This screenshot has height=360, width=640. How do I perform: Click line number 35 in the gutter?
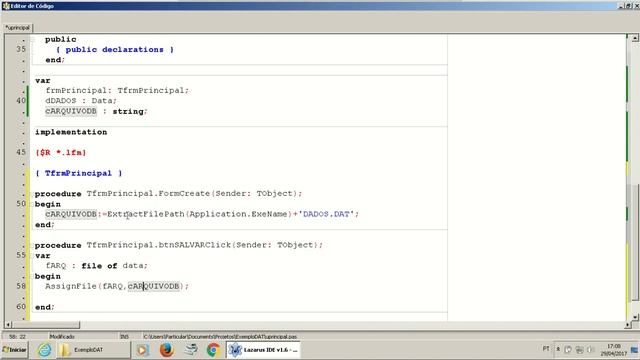pos(21,49)
